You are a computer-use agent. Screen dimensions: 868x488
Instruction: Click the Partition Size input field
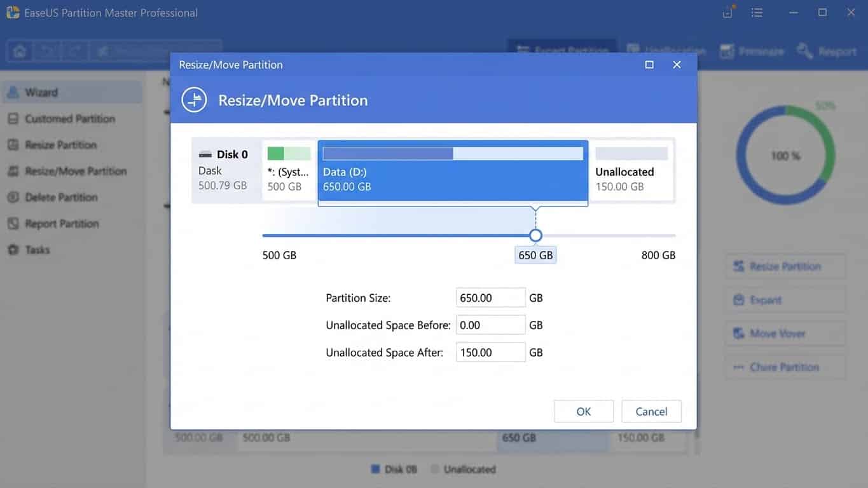coord(490,297)
